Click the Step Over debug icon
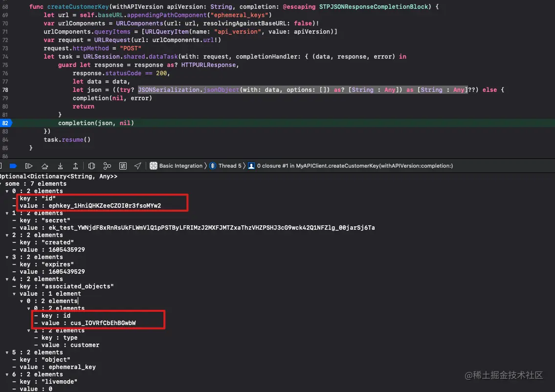Viewport: 555px width, 392px height. (44, 166)
